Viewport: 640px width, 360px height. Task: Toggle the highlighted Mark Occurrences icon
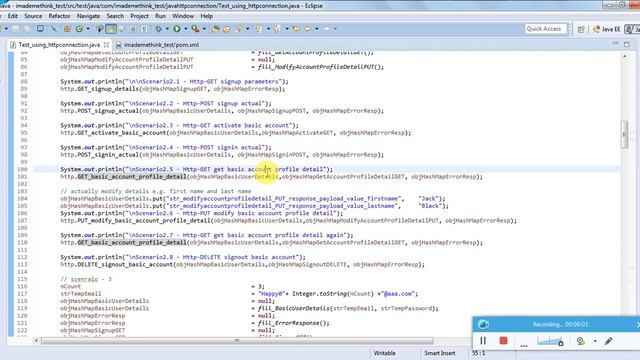tap(111, 29)
